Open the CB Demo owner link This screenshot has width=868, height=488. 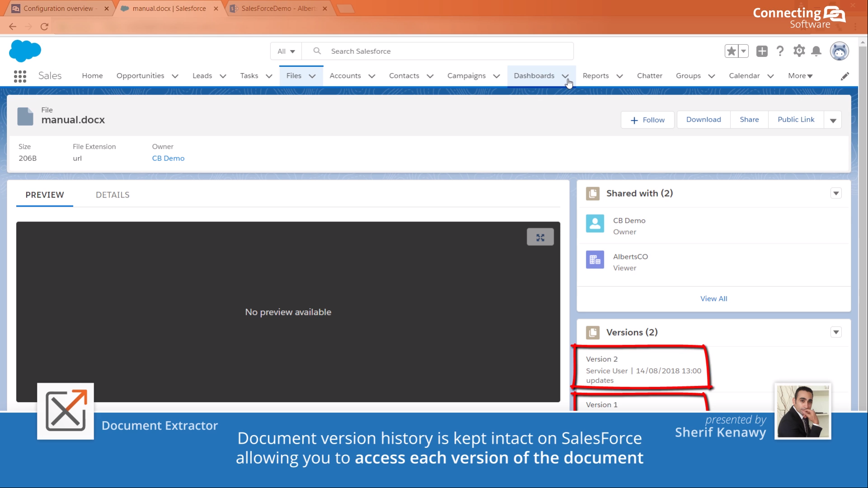pos(168,158)
